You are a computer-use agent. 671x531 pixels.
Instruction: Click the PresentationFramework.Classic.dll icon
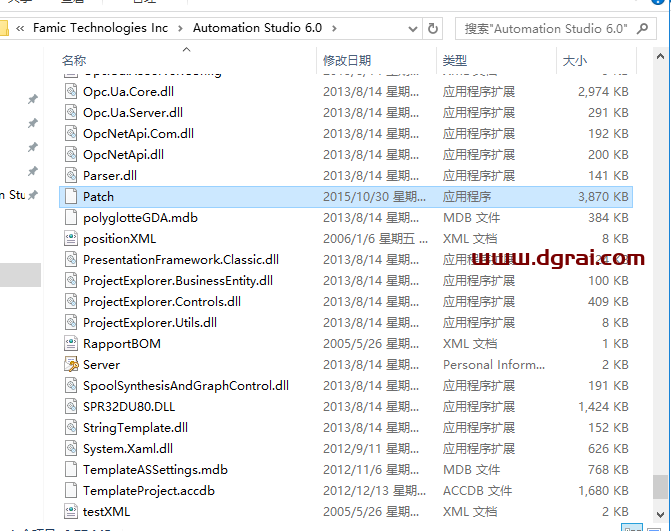71,259
